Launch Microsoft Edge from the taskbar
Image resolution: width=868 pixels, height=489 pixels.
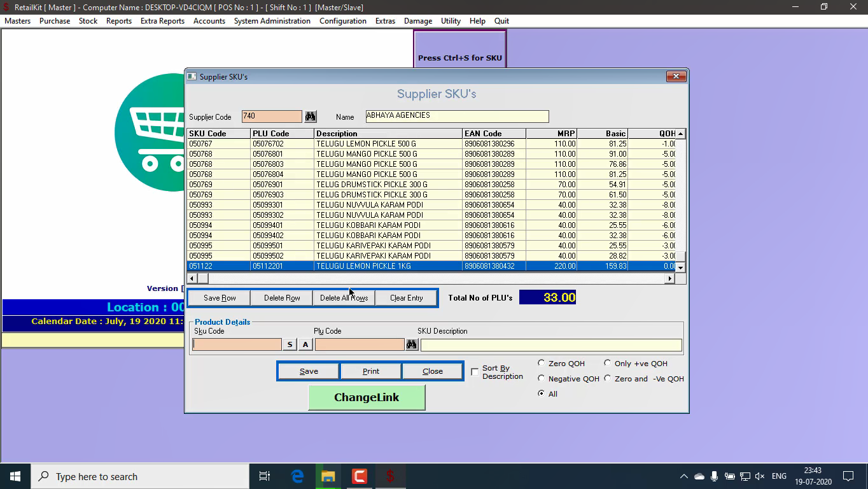click(x=297, y=476)
